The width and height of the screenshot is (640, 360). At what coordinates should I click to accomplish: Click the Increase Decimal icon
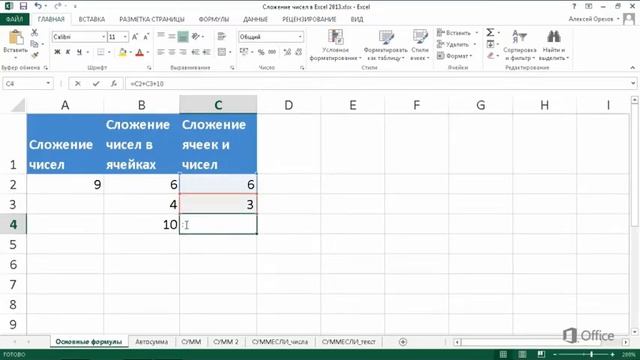(287, 52)
